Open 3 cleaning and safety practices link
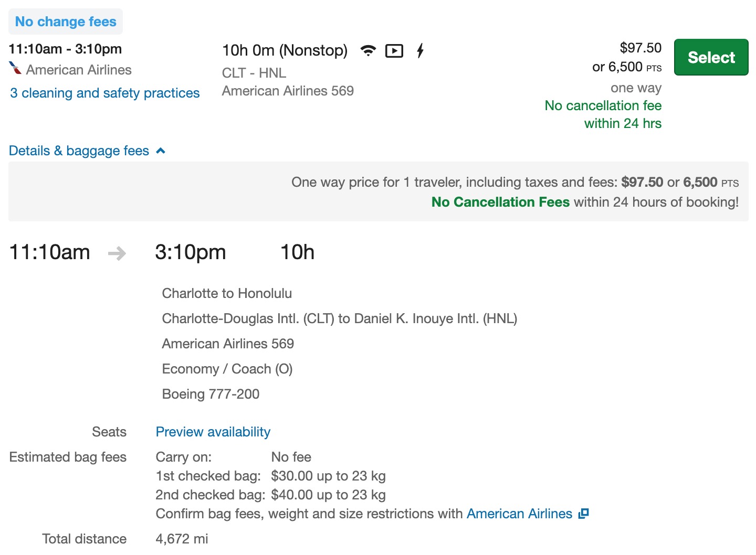This screenshot has width=756, height=555. (105, 93)
